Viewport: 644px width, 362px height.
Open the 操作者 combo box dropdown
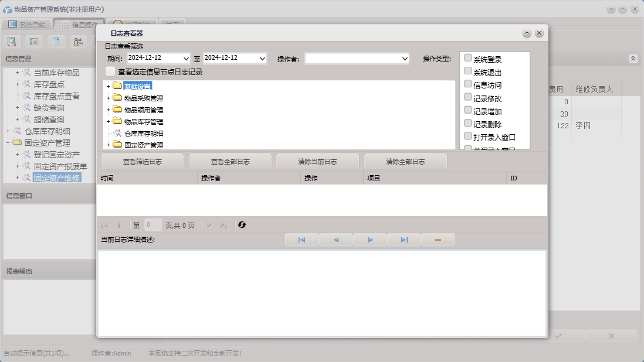[405, 59]
